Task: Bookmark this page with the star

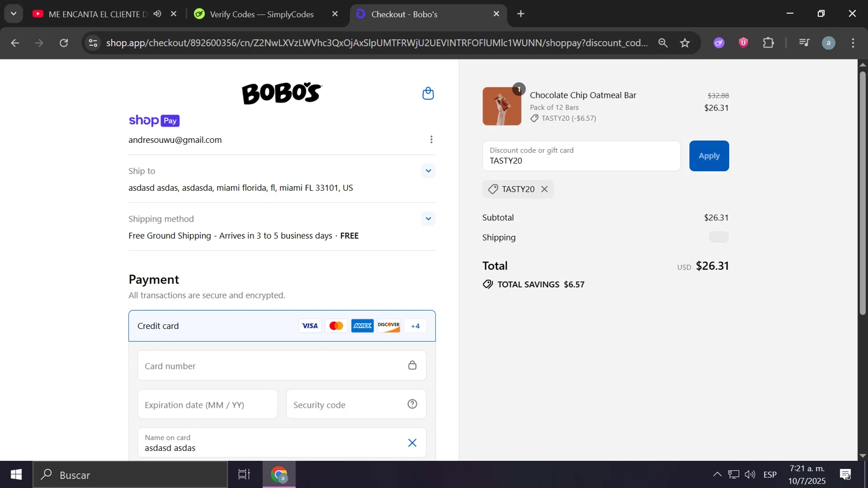Action: [x=685, y=43]
